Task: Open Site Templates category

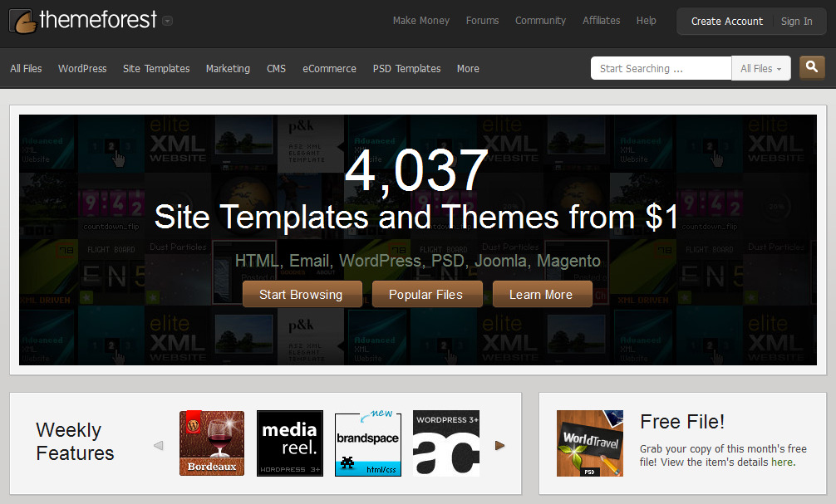Action: point(156,69)
